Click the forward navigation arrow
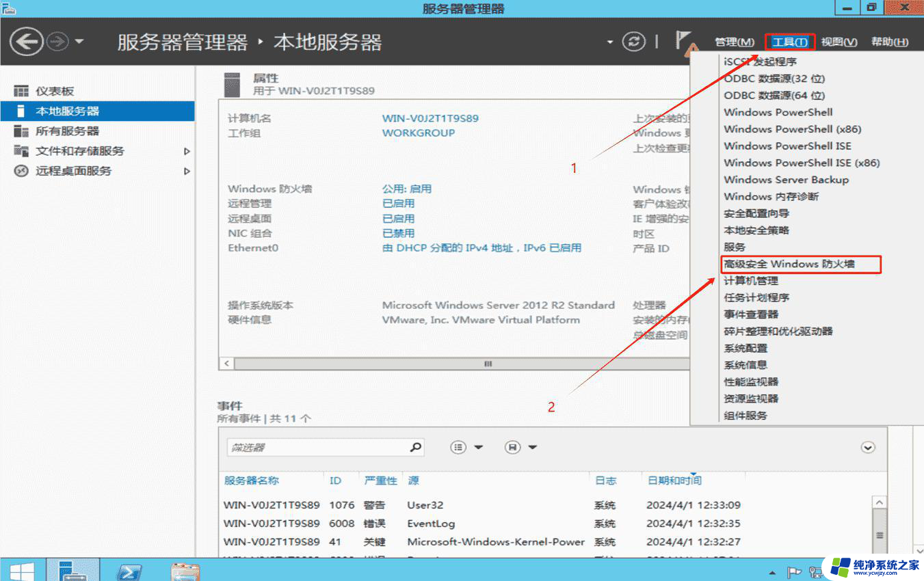 [57, 42]
